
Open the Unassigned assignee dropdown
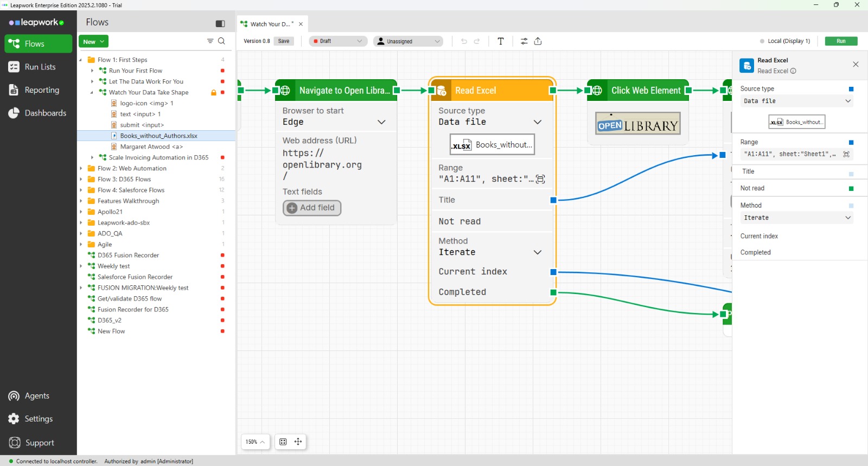pos(408,41)
